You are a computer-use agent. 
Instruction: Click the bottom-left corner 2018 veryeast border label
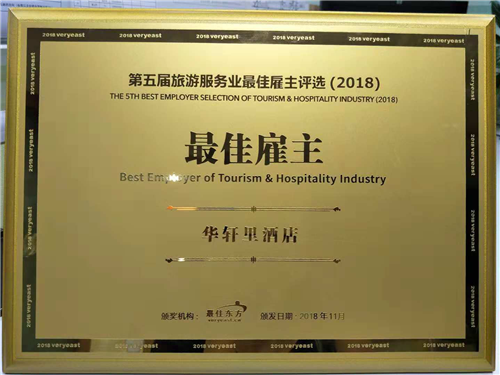coord(59,345)
